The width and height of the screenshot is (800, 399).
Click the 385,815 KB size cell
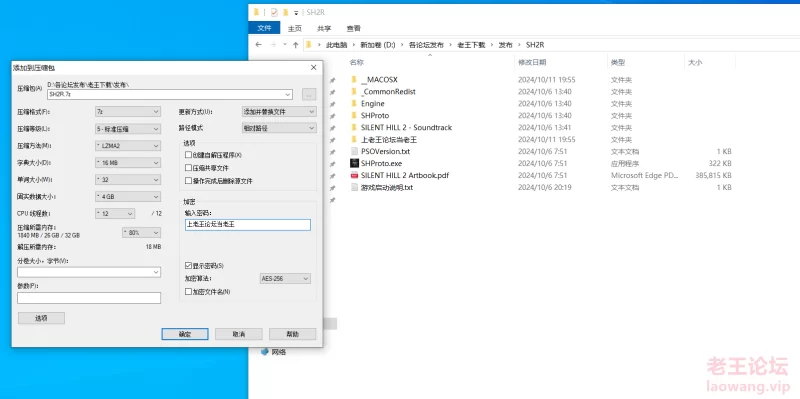point(713,175)
